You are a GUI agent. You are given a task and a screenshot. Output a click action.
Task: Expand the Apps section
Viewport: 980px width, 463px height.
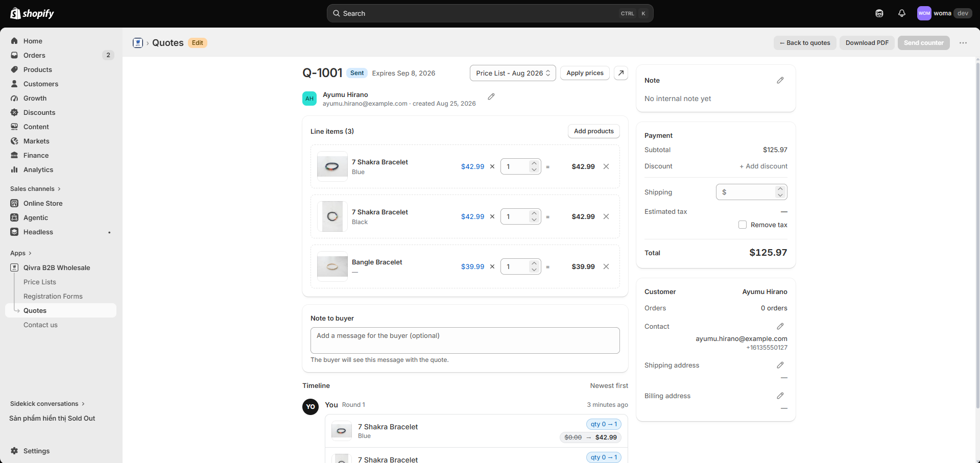tap(21, 253)
